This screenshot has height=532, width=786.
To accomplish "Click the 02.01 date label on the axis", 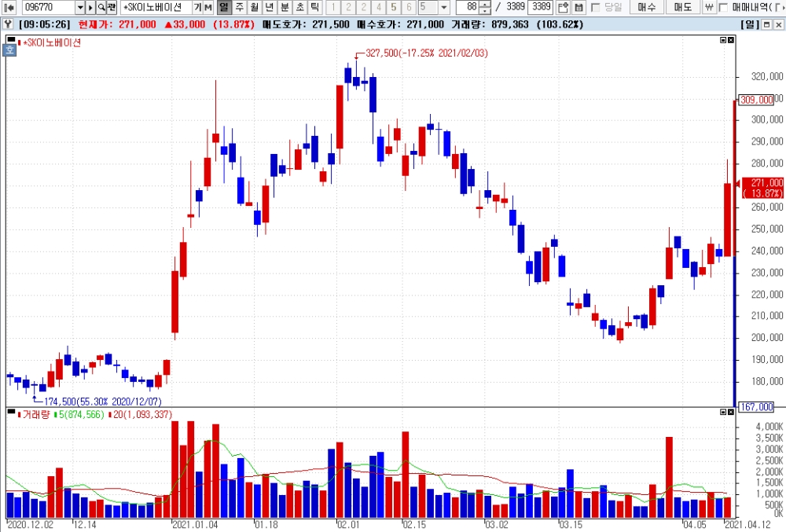I will point(348,524).
